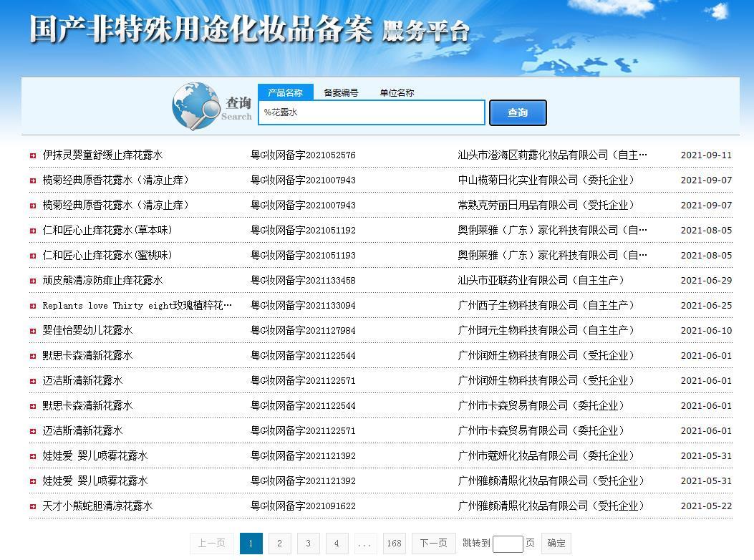Click the 确定 confirm jump button

click(556, 543)
